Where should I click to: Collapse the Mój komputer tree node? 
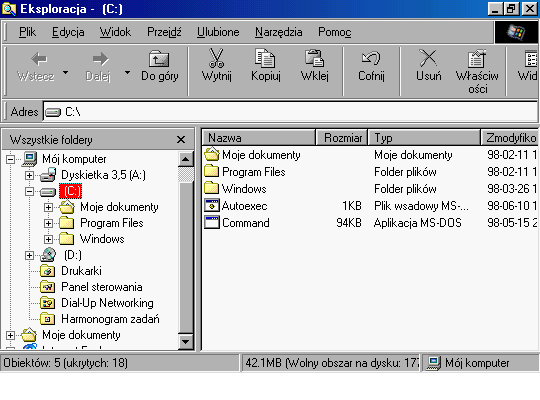click(10, 159)
